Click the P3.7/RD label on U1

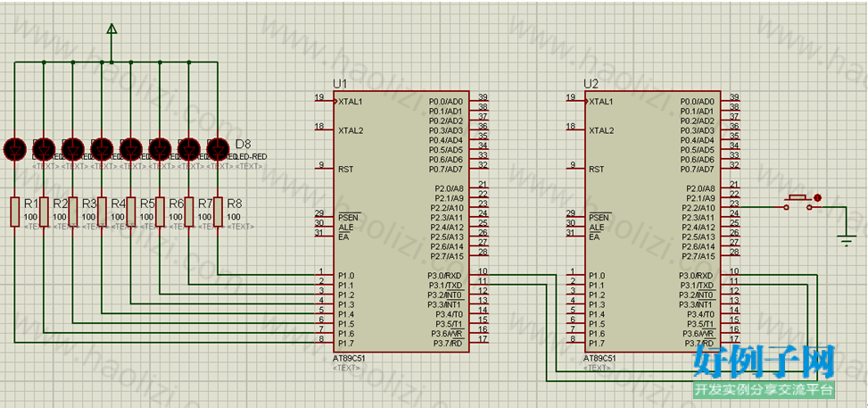447,344
